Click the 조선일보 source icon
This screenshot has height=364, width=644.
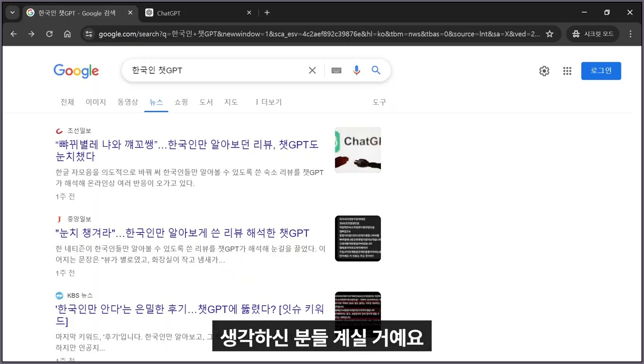click(x=59, y=131)
